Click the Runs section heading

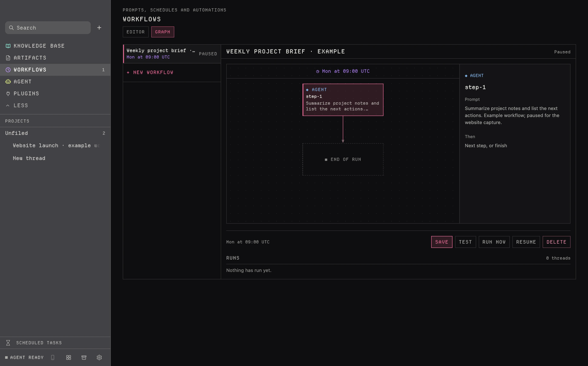(233, 258)
